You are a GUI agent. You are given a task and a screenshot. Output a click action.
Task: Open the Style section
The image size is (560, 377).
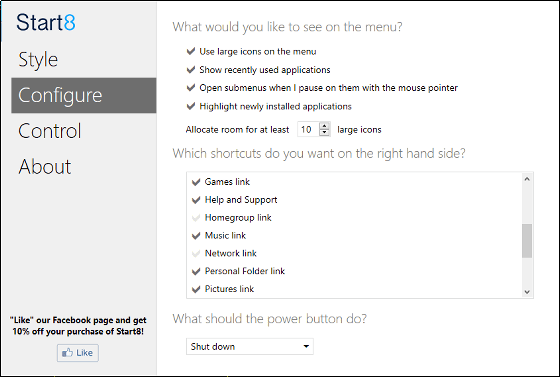[x=38, y=60]
